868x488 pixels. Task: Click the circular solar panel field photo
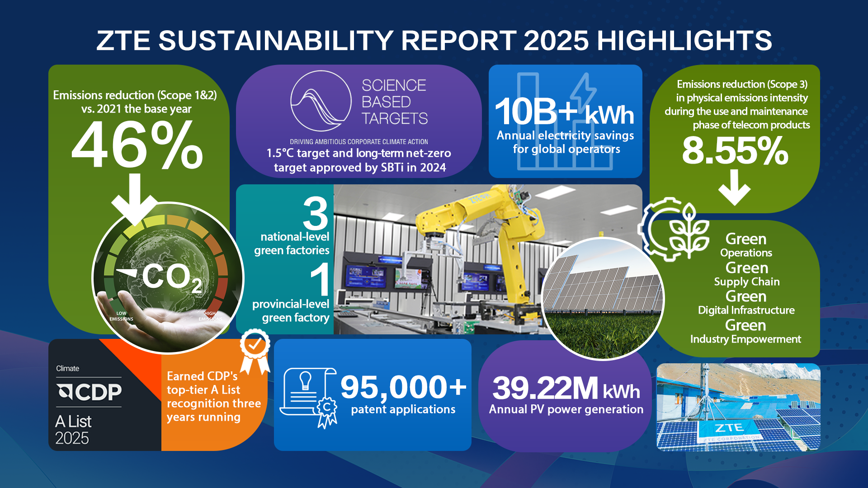pos(603,298)
